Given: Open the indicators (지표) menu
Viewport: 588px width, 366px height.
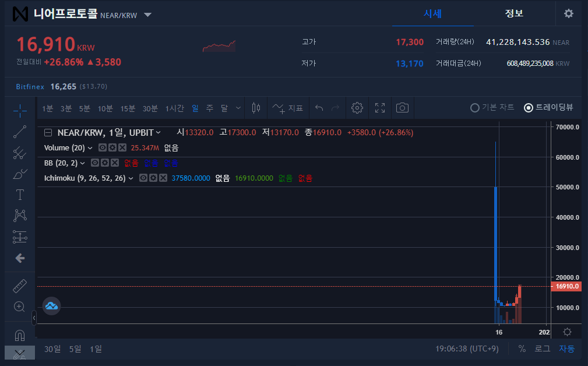Looking at the screenshot, I should click(x=288, y=108).
